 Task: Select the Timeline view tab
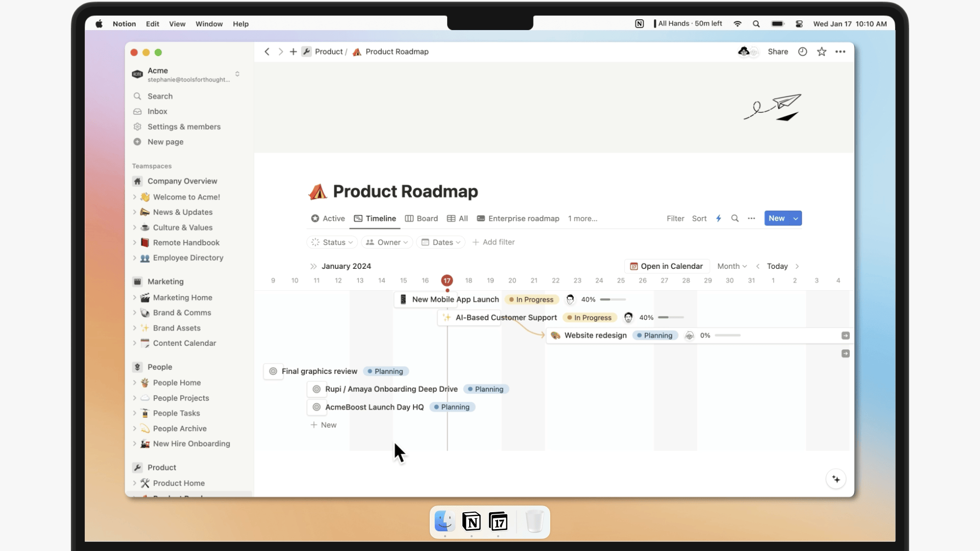[375, 218]
